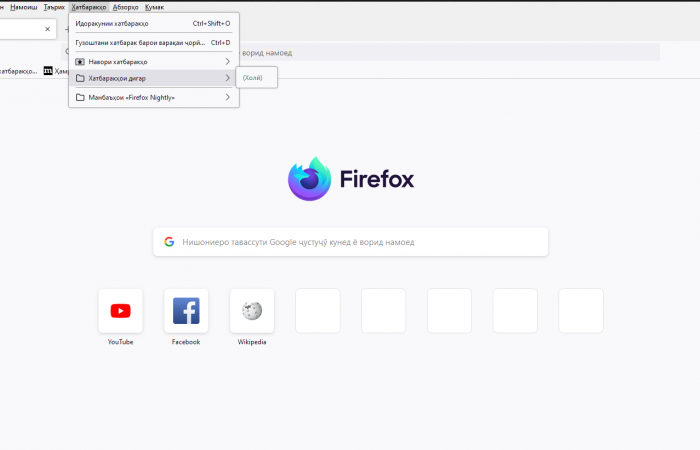Focus the address bar field
Viewport: 700px width, 450px height.
pyautogui.click(x=360, y=53)
